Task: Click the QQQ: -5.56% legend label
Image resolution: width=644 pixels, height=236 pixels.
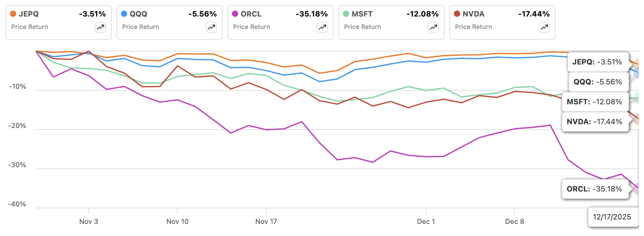Action: point(598,82)
